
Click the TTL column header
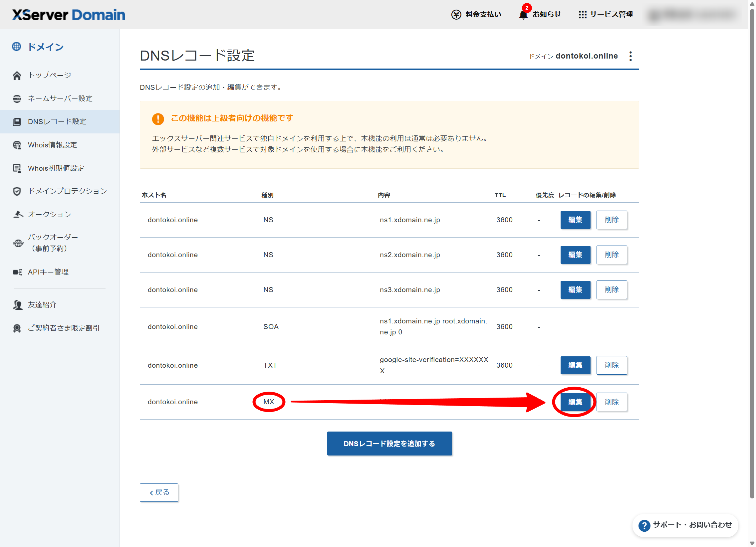[x=500, y=195]
